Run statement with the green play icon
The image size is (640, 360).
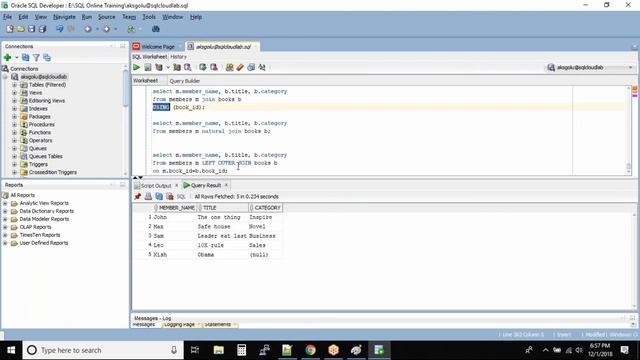click(x=137, y=67)
